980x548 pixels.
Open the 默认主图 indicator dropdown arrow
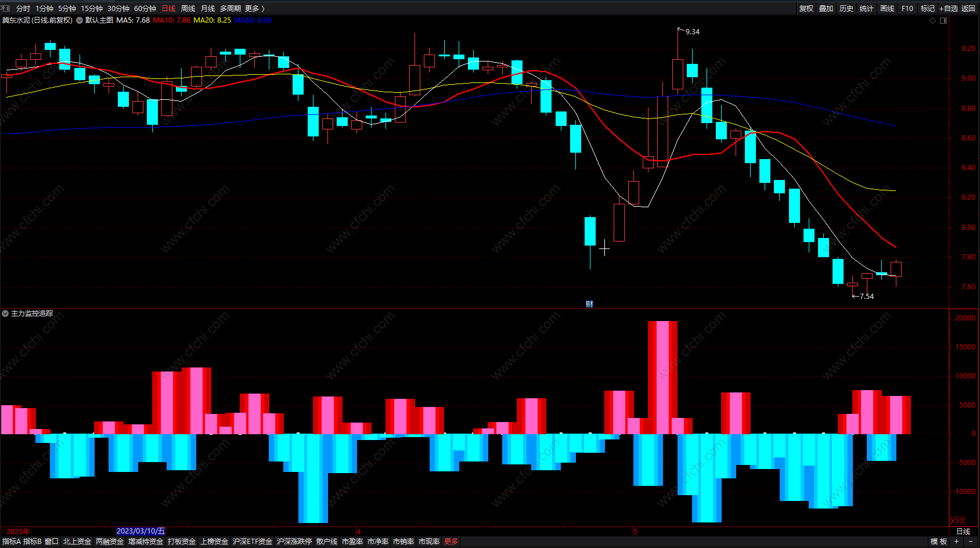click(x=80, y=20)
